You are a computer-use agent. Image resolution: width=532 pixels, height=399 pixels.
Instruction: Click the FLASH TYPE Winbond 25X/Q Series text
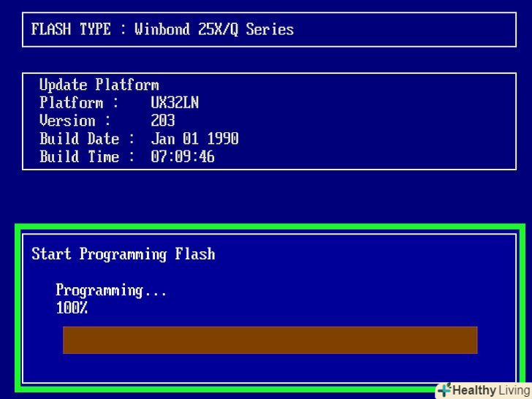point(162,29)
